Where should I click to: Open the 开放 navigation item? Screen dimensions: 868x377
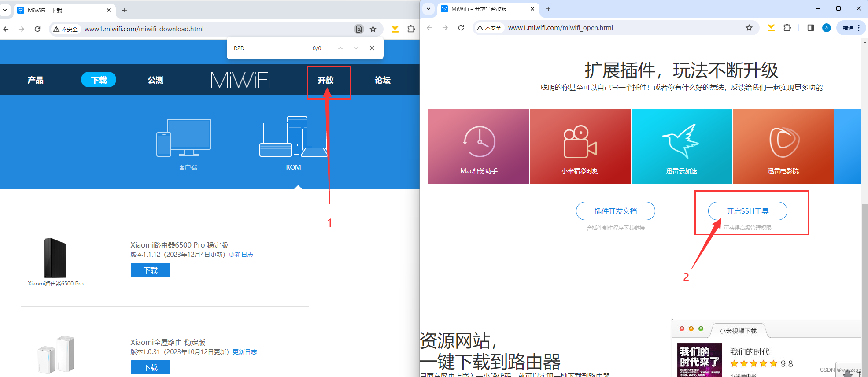point(326,80)
